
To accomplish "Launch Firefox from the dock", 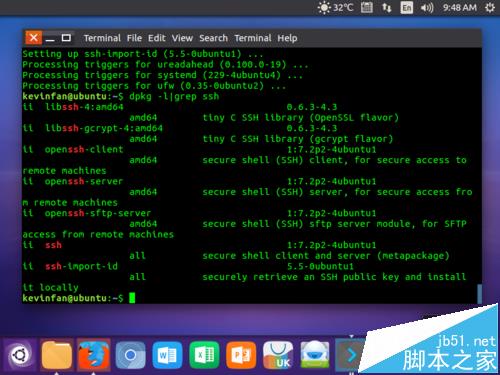I will click(94, 355).
